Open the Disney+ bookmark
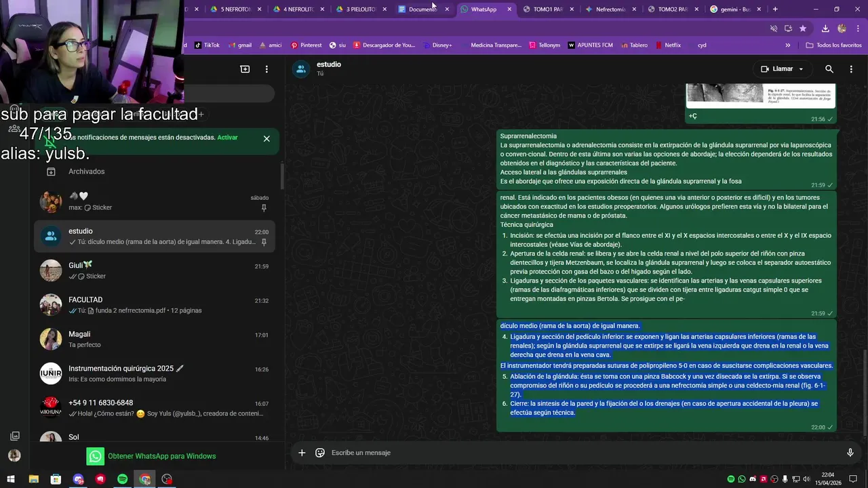 437,45
